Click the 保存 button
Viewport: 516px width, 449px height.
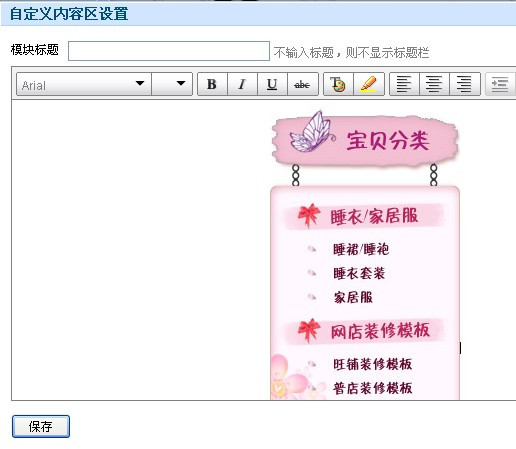point(41,426)
